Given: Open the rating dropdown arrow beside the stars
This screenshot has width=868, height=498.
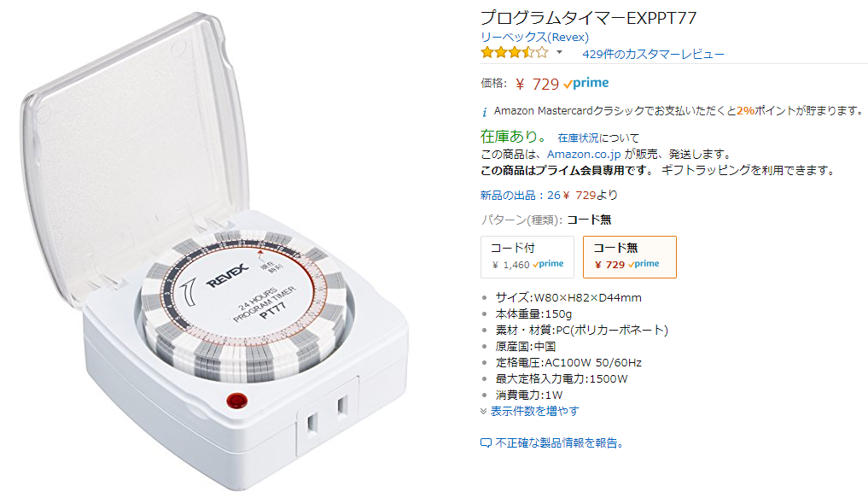Looking at the screenshot, I should (559, 53).
